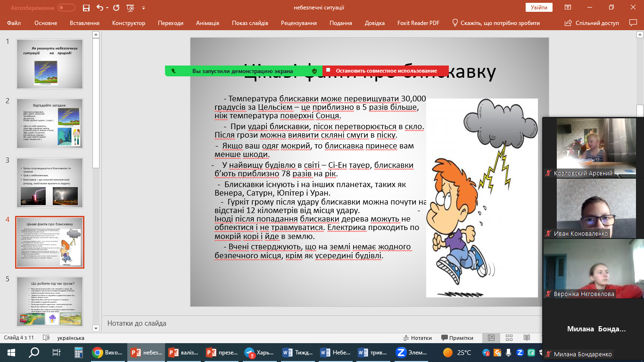
Task: Click the 'Слайд 4 з 11' status bar text
Action: (x=19, y=338)
